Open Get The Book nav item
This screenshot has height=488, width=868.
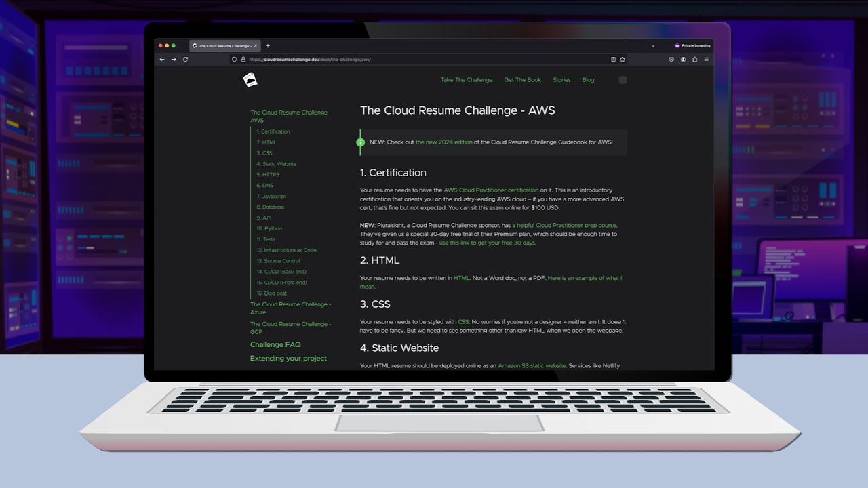coord(523,80)
